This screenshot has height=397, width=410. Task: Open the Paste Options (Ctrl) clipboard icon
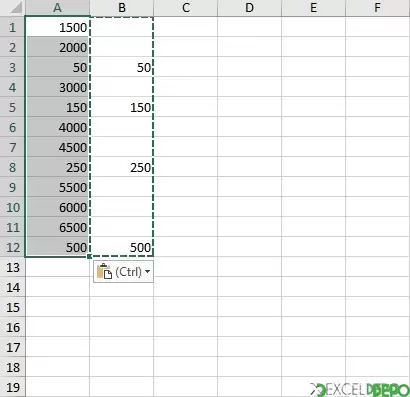click(x=104, y=271)
